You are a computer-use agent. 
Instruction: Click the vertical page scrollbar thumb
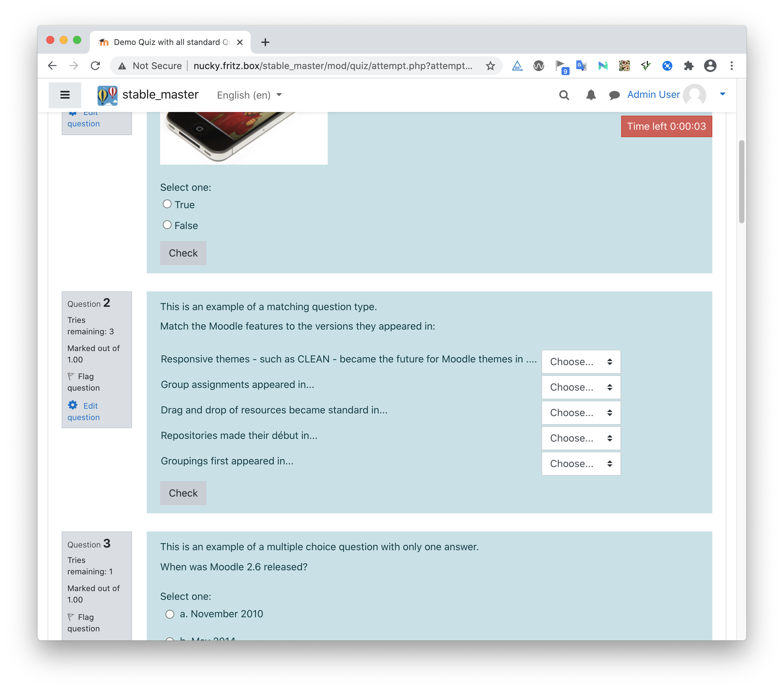[x=741, y=181]
